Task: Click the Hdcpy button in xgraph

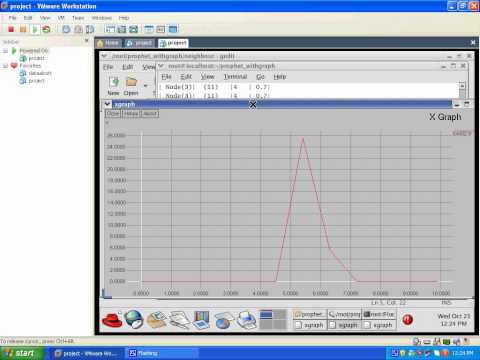Action: coord(131,114)
